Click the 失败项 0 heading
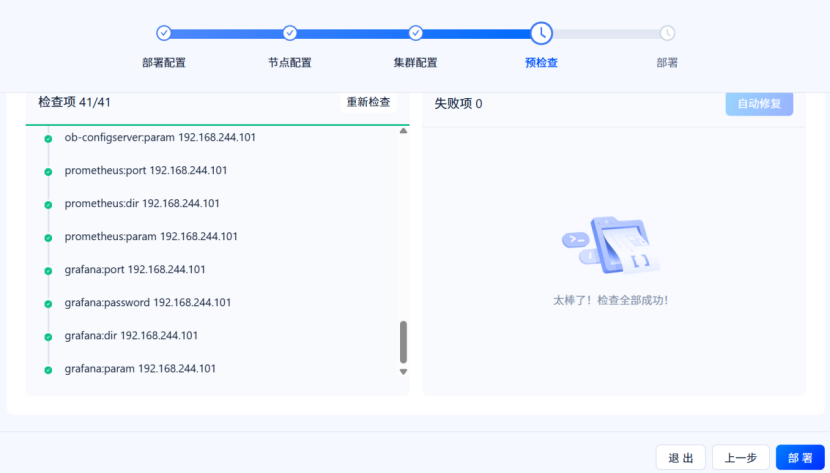The image size is (830, 473). (458, 104)
